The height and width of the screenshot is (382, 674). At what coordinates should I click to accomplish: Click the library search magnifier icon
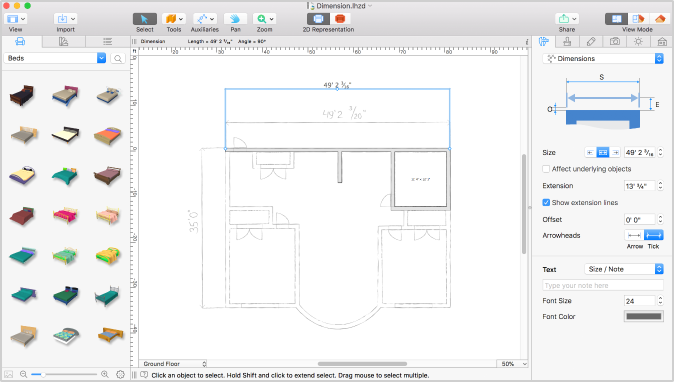[x=118, y=58]
